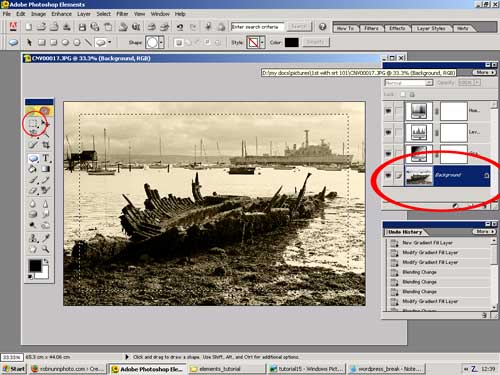Toggle visibility of the Levels adjustment layer
This screenshot has height=375, width=500.
388,132
